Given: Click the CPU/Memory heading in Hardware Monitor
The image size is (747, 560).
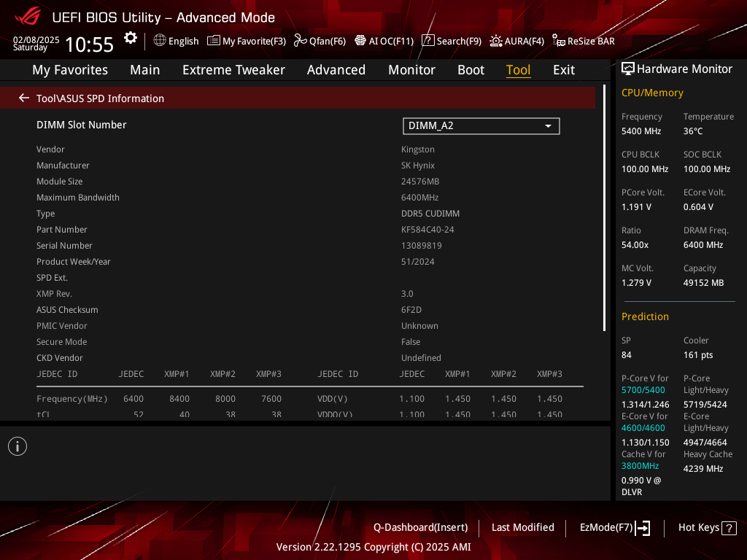Looking at the screenshot, I should coord(652,93).
